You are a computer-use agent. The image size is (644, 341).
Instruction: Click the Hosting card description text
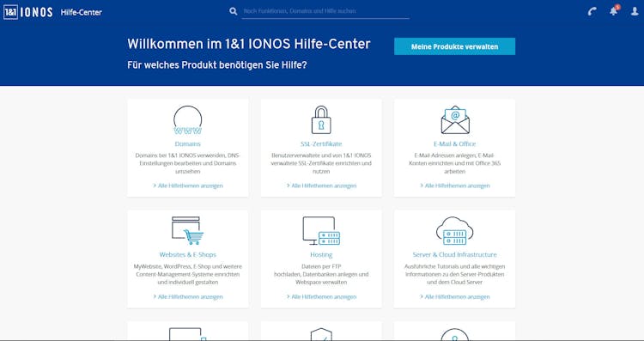[321, 274]
